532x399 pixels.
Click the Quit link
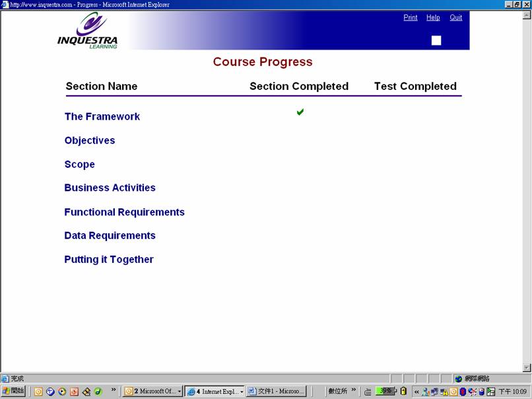pos(456,17)
